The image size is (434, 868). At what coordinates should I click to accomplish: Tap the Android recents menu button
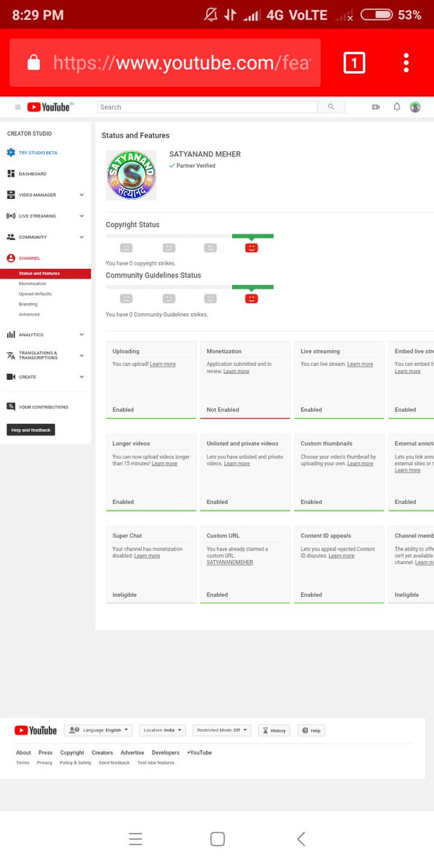[135, 839]
